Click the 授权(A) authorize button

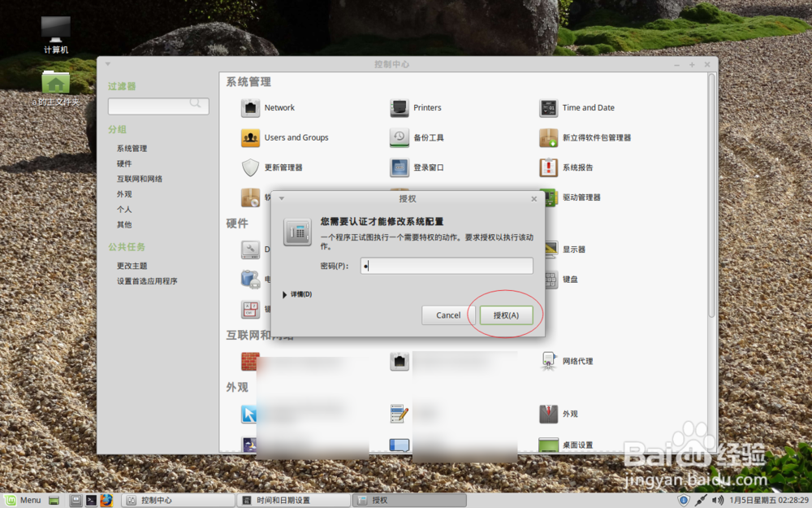[x=507, y=315]
